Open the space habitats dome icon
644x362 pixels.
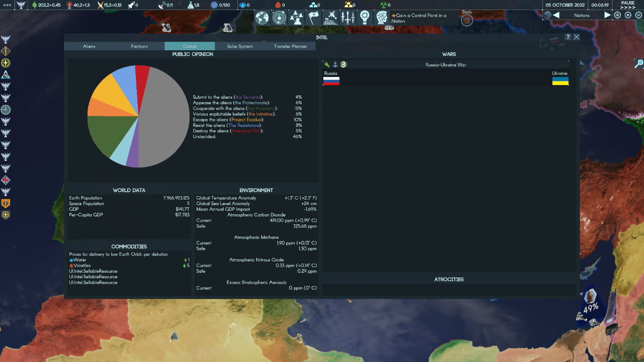(x=331, y=18)
